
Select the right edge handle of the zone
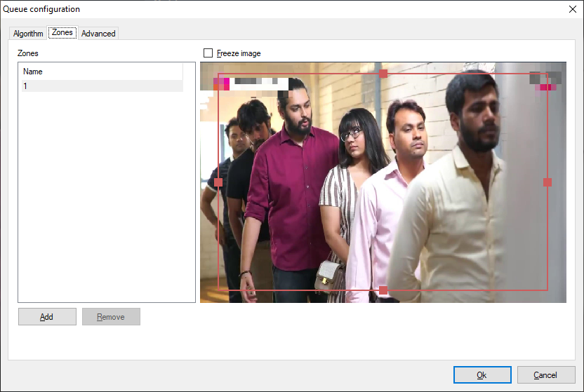tap(547, 182)
